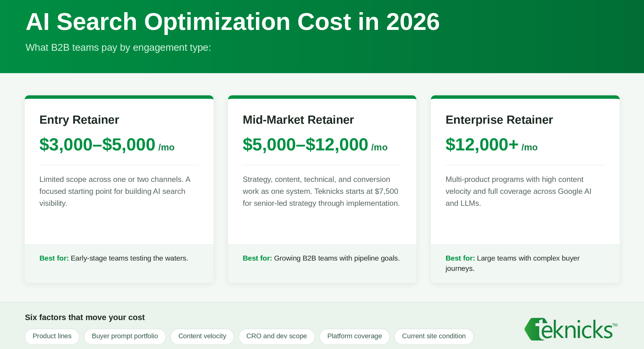Click the Entry Retainer heading
The image size is (644, 349).
79,120
